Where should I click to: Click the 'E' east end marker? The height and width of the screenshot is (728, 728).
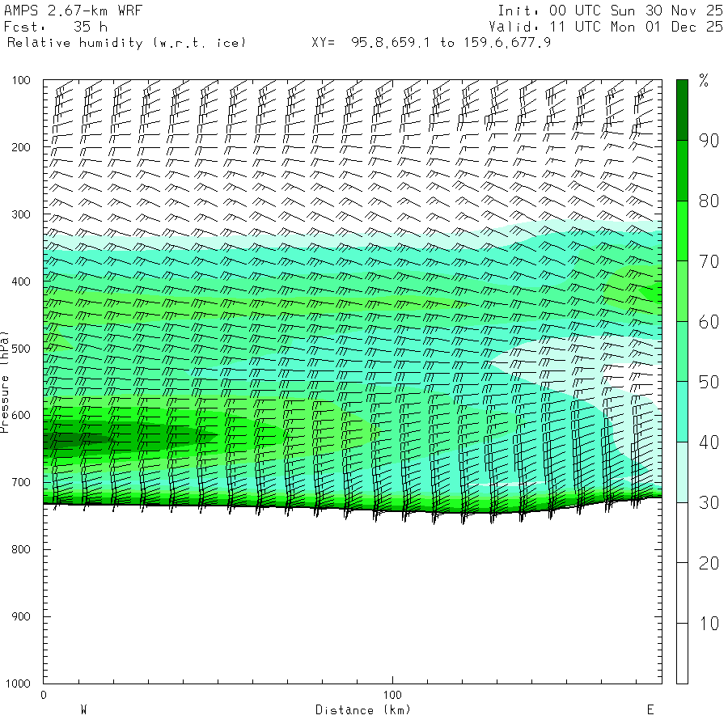pyautogui.click(x=650, y=709)
